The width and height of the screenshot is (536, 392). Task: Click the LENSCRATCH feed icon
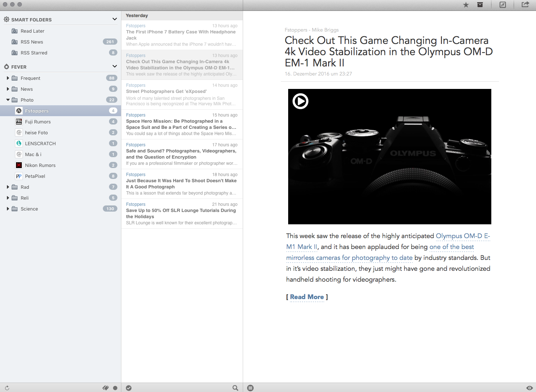19,143
